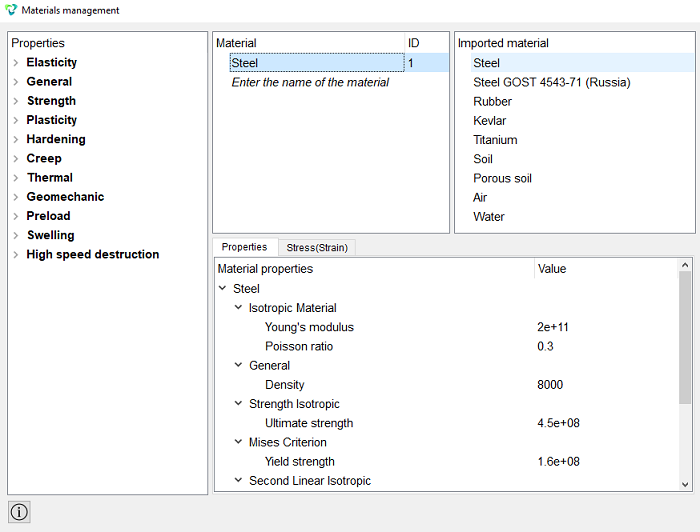Screen dimensions: 700x532
Task: Collapse the top-level Steel properties node
Action: pos(222,288)
